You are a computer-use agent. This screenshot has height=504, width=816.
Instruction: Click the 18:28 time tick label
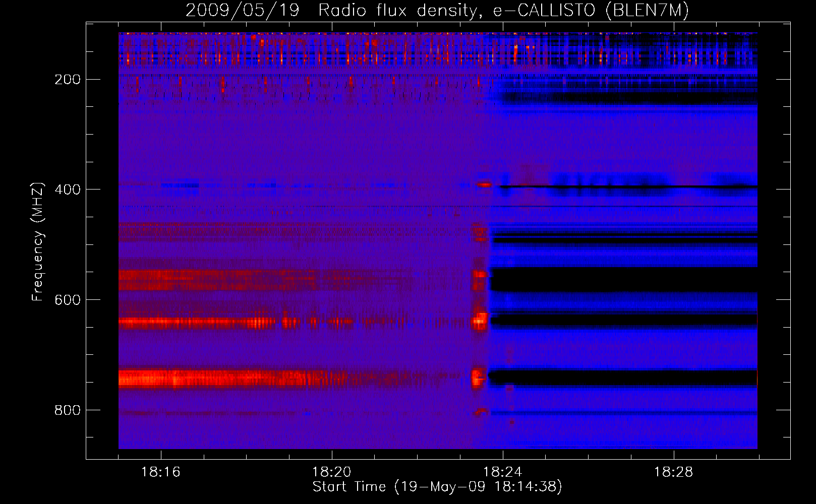673,472
